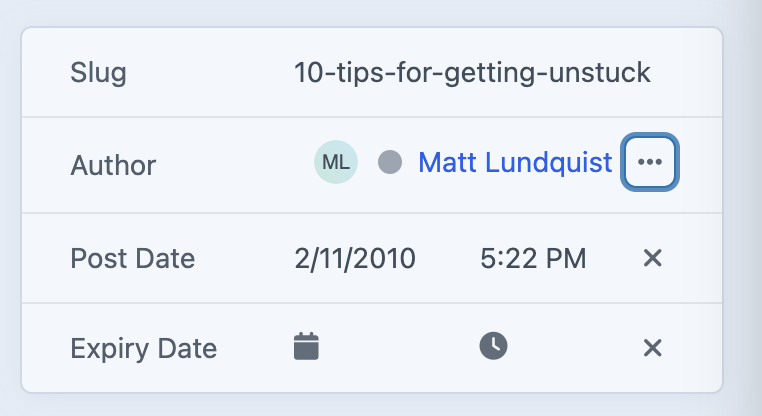This screenshot has height=416, width=762.
Task: Click the Post Date field label
Action: pos(133,258)
